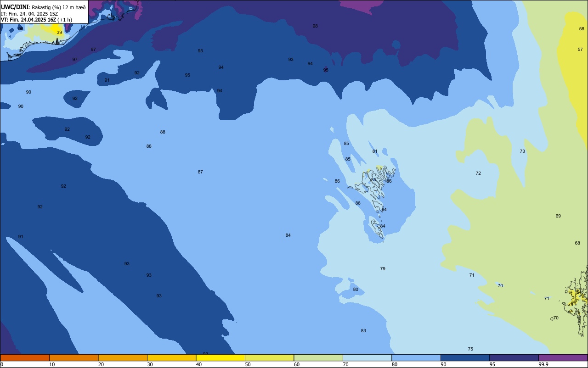Click the purple legend swatch above 99.9
Image resolution: width=588 pixels, height=368 pixels.
tap(563, 357)
